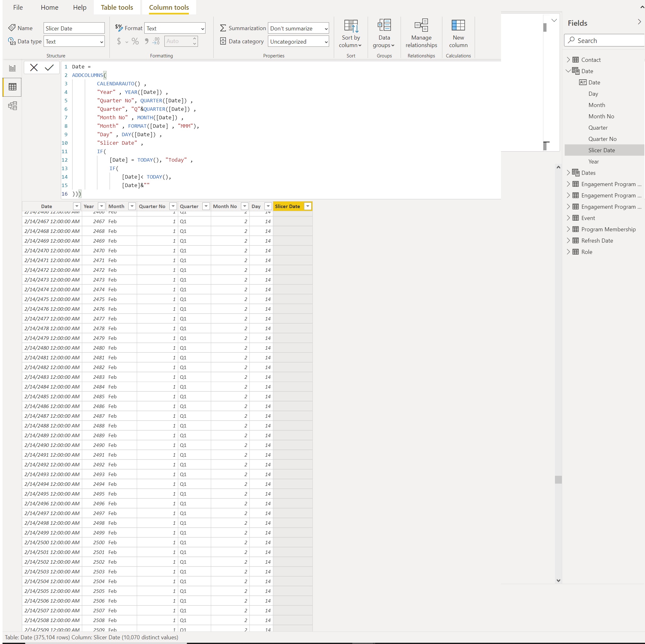645x644 pixels.
Task: Switch to the Help tab
Action: [x=80, y=7]
